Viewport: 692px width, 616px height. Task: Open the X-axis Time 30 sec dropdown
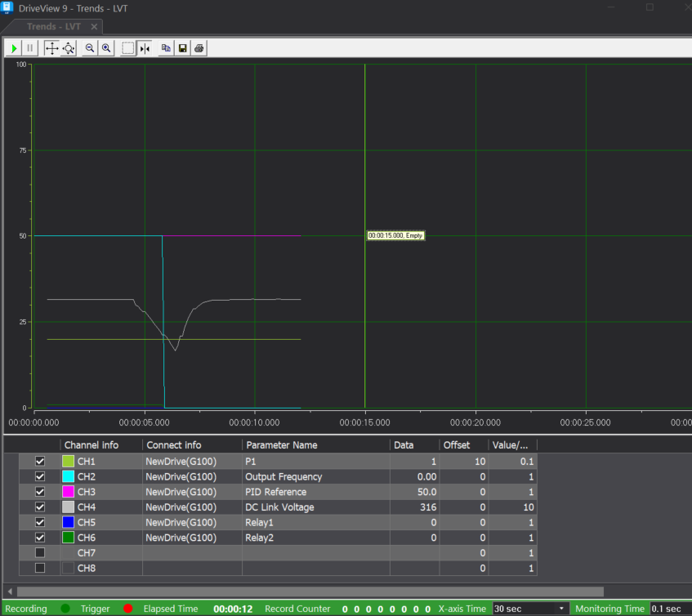530,609
